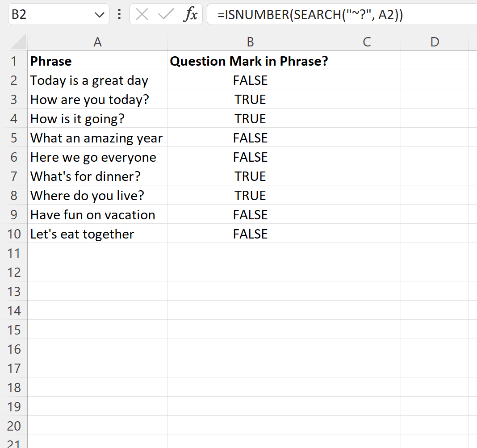Click the Enter checkmark formula icon
The height and width of the screenshot is (448, 477).
(x=166, y=14)
